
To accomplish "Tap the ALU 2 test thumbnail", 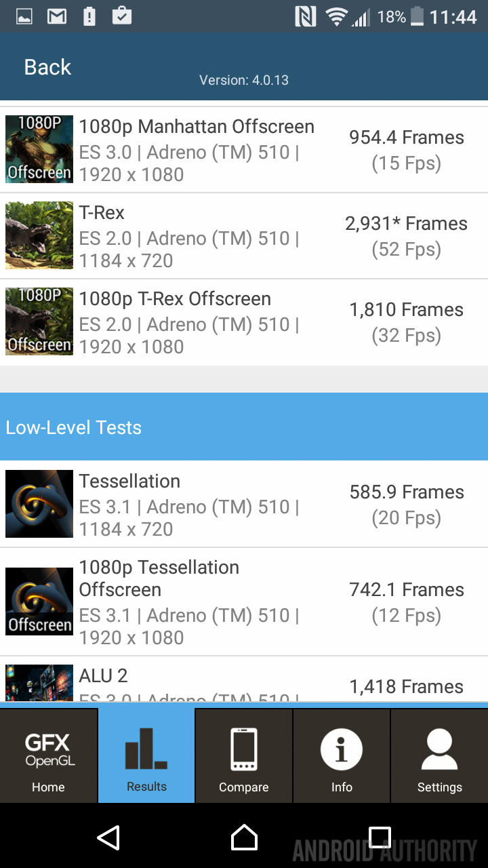I will (39, 682).
